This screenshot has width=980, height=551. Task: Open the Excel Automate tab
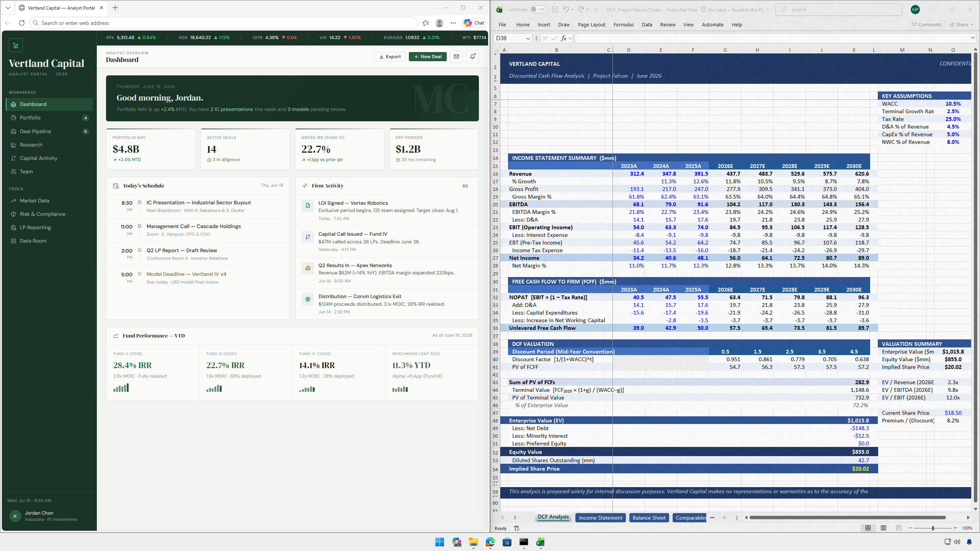[x=712, y=24]
